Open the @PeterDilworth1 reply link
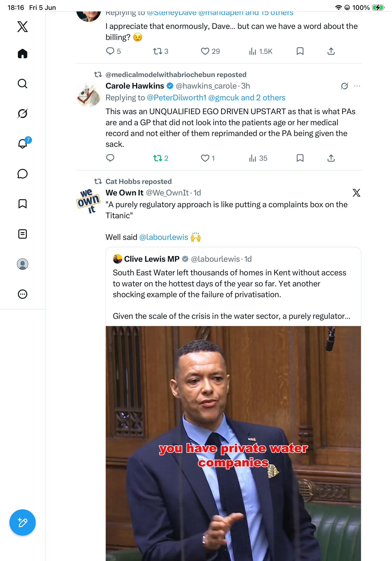Viewport: 392px width, 561px height. click(x=177, y=98)
